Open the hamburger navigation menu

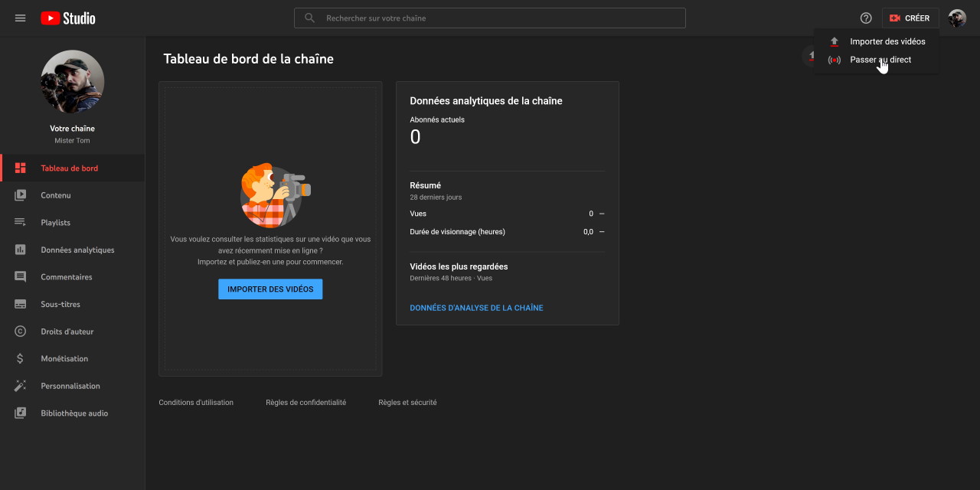[21, 18]
